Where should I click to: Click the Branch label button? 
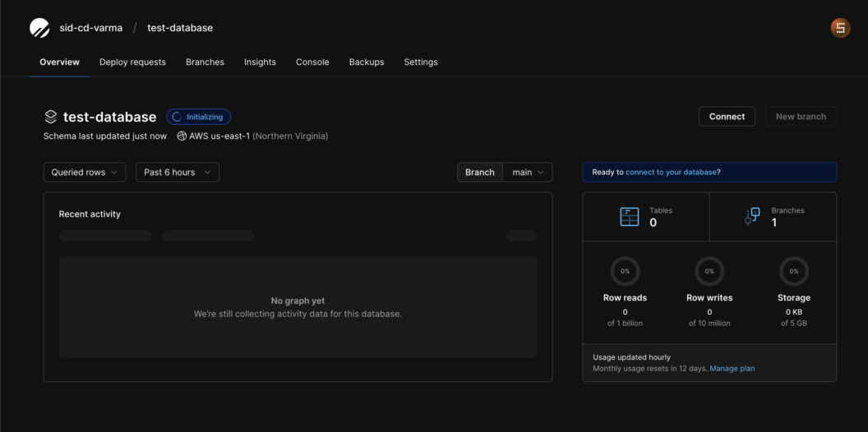pyautogui.click(x=480, y=172)
